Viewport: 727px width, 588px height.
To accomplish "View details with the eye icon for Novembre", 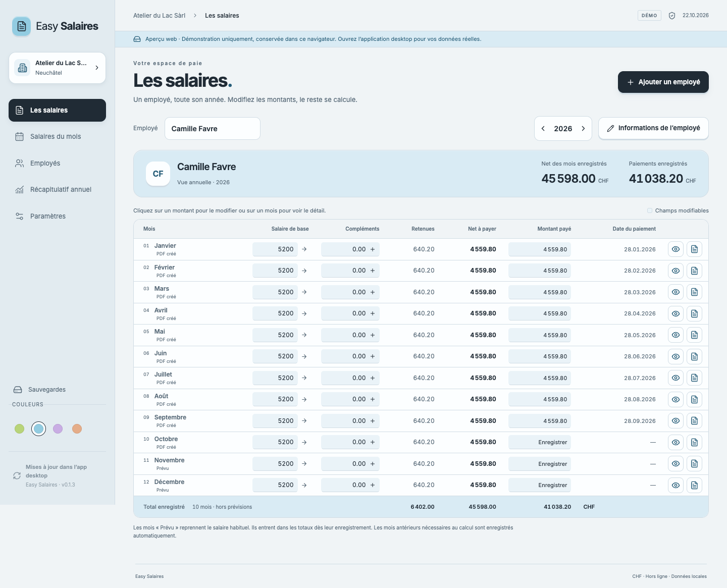I will pos(676,464).
